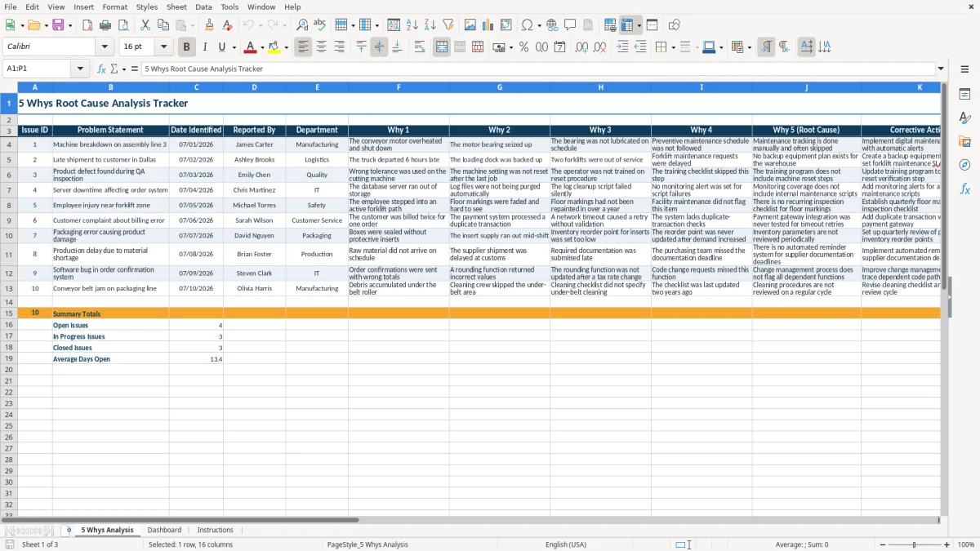980x551 pixels.
Task: Open the Font Name dropdown
Action: pyautogui.click(x=105, y=47)
